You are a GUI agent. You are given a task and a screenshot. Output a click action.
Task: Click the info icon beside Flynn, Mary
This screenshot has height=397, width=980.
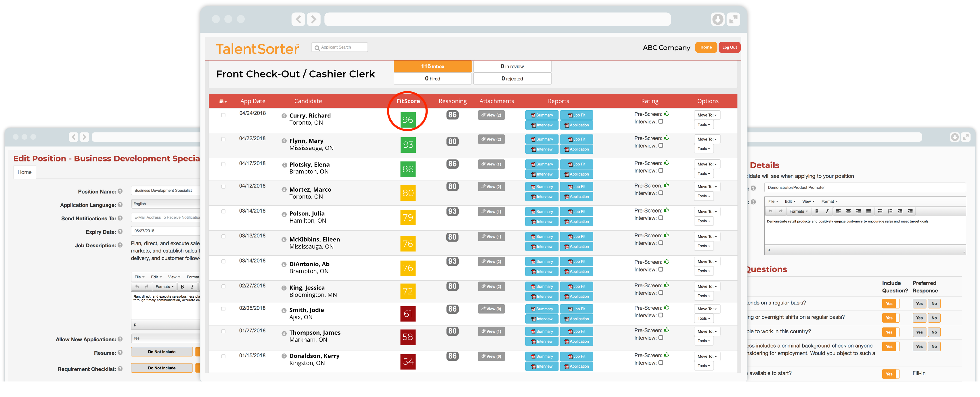[284, 141]
